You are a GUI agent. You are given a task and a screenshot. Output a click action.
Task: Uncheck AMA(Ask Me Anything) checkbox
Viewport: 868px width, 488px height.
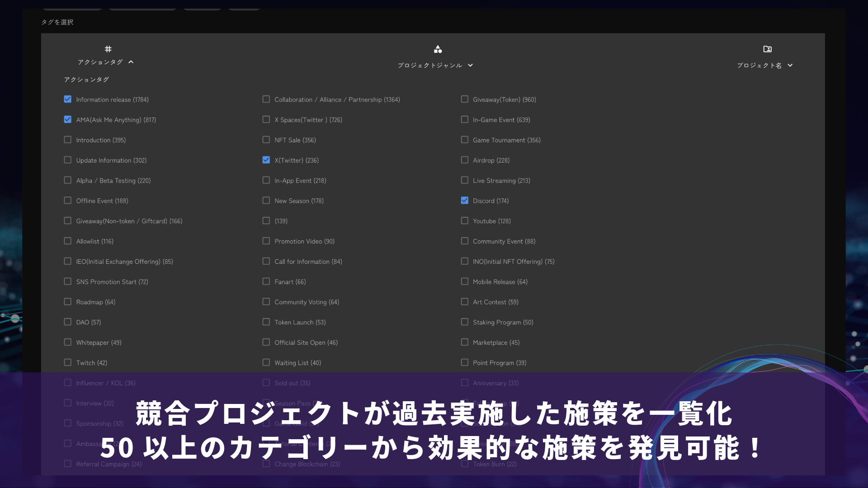click(x=68, y=120)
